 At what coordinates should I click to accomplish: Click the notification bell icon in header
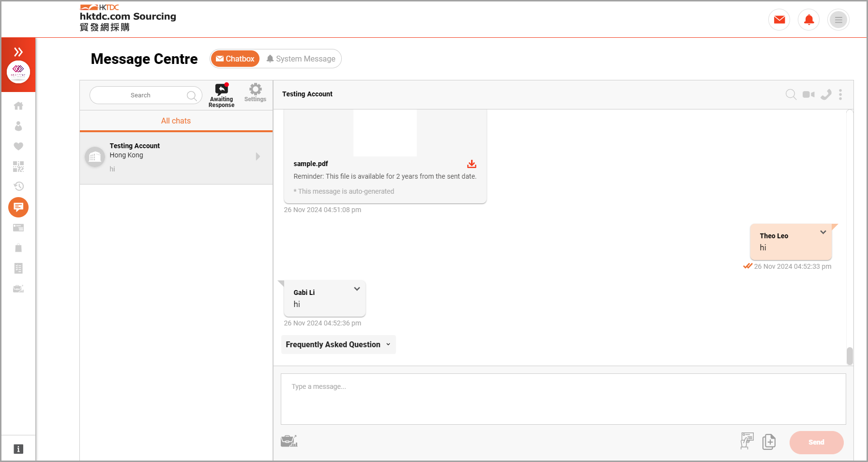pyautogui.click(x=808, y=20)
